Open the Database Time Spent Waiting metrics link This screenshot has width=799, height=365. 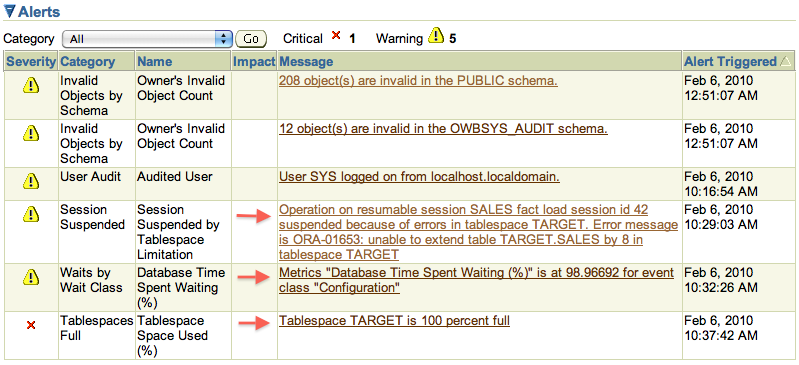pos(476,280)
